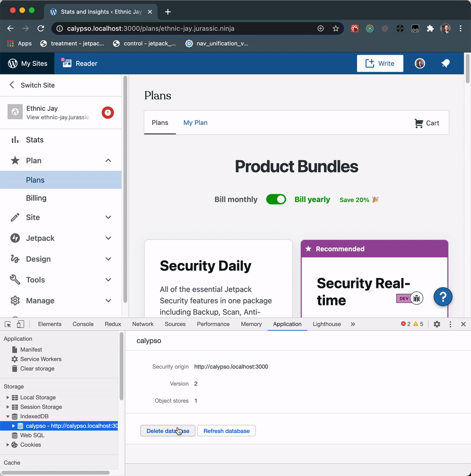471x476 pixels.
Task: Click the Cart icon
Action: pyautogui.click(x=419, y=123)
